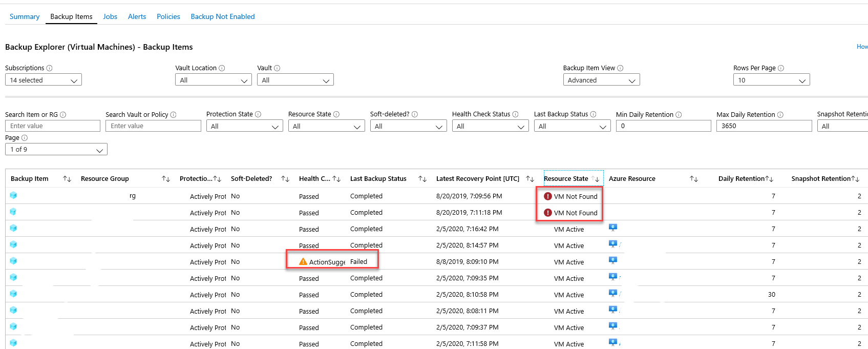Switch to the Jobs tab
The height and width of the screenshot is (349, 868).
110,16
